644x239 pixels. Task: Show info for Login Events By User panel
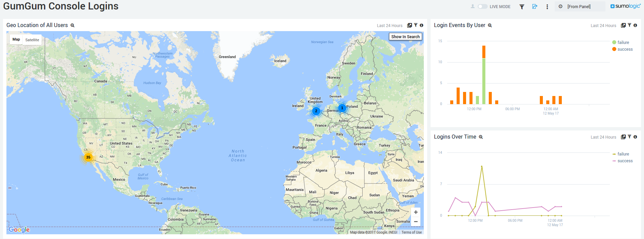pyautogui.click(x=635, y=25)
